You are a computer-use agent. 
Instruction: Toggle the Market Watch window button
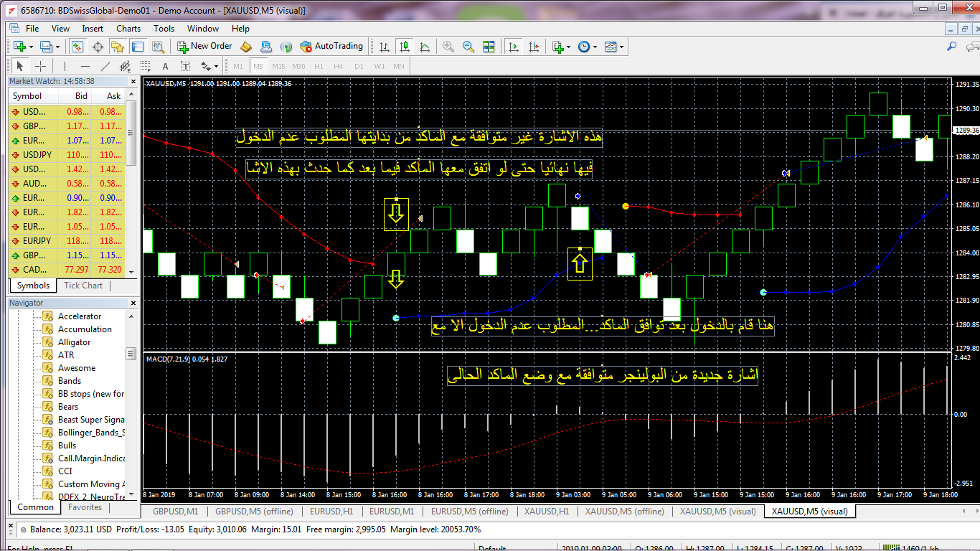(77, 47)
